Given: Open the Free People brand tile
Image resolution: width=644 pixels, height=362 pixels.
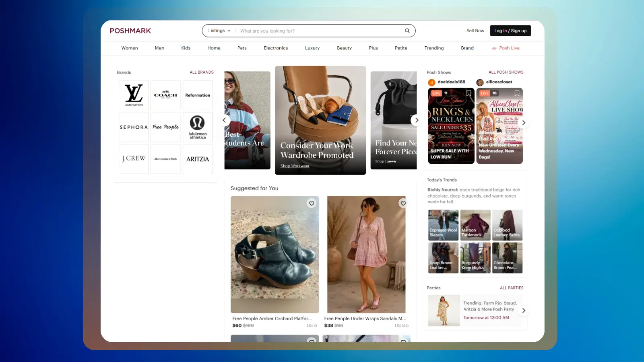Looking at the screenshot, I should coord(165,127).
